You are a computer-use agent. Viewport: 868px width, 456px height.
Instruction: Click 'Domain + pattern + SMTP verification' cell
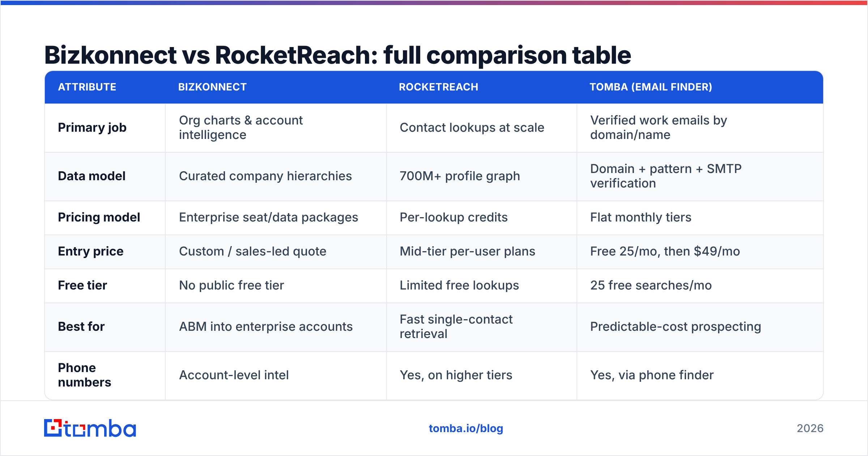click(x=700, y=177)
